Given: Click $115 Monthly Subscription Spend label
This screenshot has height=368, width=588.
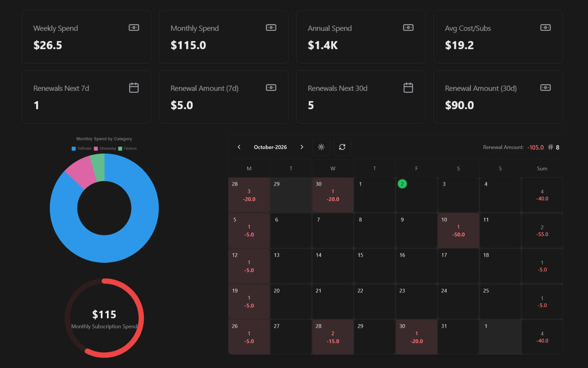Looking at the screenshot, I should [x=104, y=318].
